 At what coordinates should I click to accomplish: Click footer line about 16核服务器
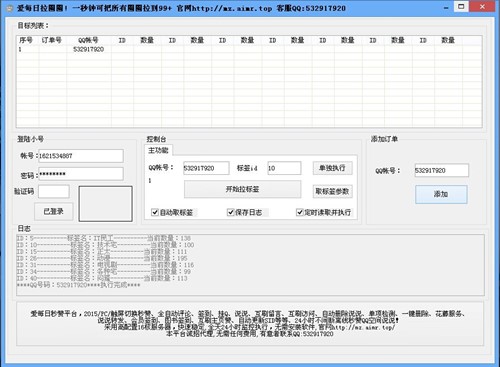click(249, 327)
